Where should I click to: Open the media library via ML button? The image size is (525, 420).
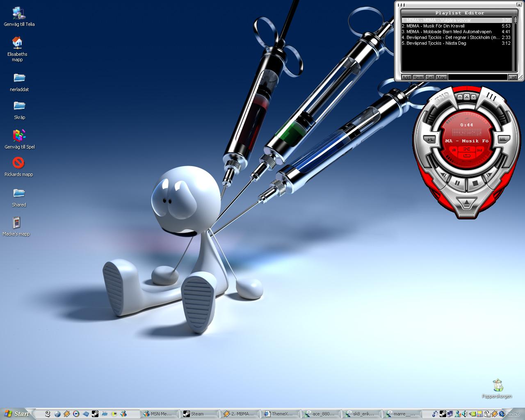click(x=504, y=139)
